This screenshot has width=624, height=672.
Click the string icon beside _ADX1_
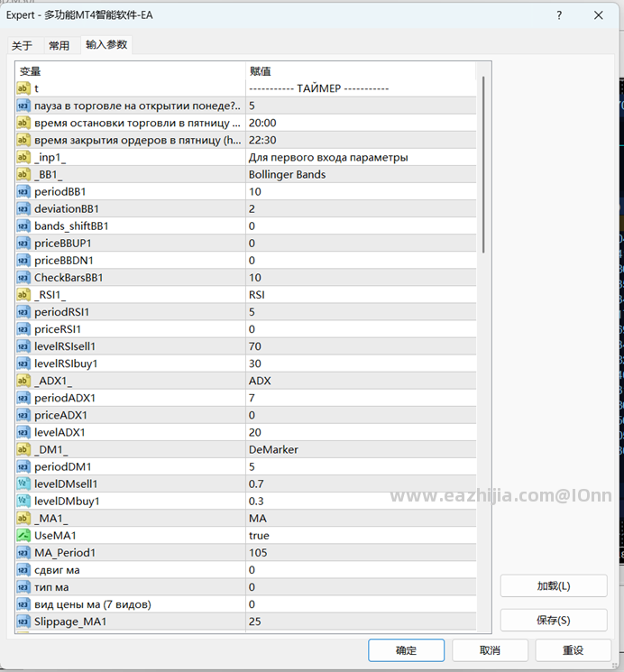pyautogui.click(x=23, y=381)
